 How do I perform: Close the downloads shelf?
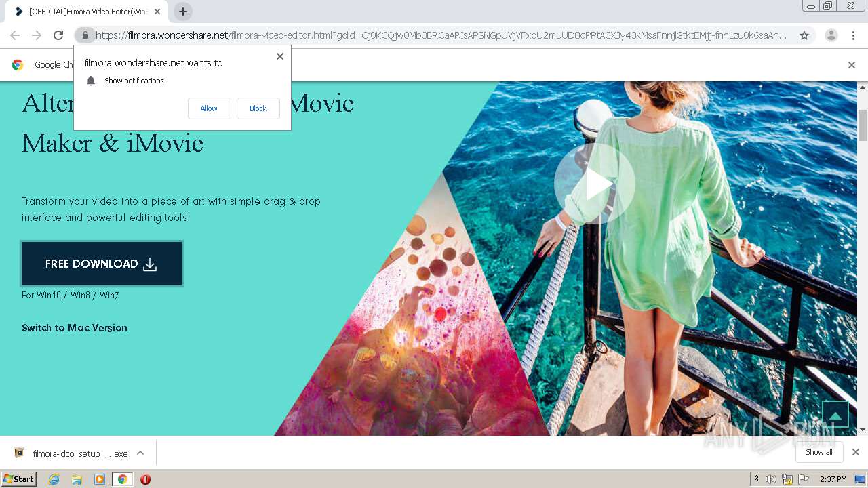pyautogui.click(x=856, y=452)
